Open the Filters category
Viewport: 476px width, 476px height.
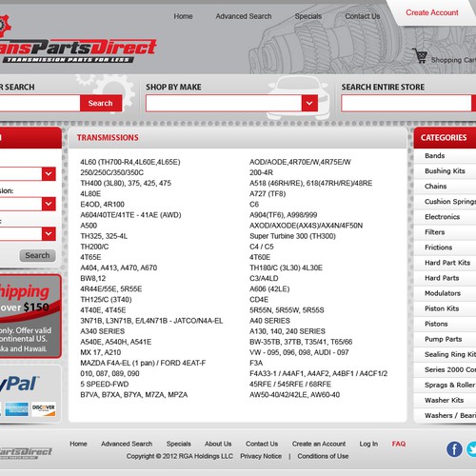pos(434,232)
